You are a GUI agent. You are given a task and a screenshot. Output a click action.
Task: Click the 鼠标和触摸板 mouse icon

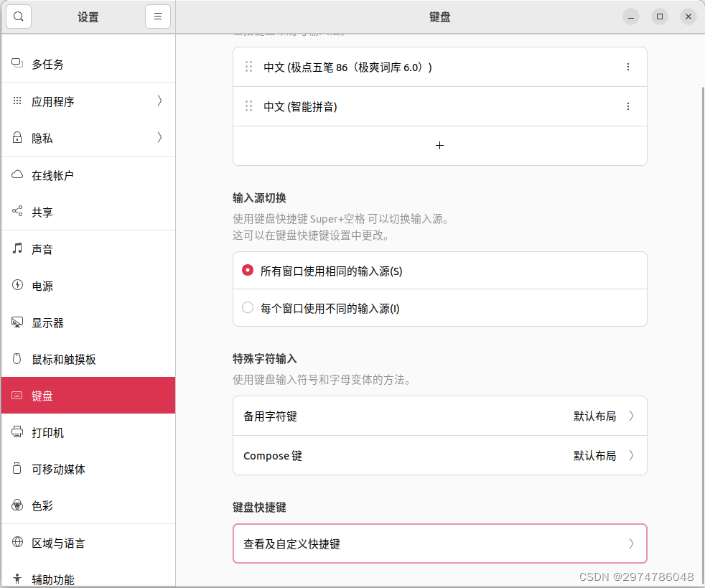coord(17,358)
